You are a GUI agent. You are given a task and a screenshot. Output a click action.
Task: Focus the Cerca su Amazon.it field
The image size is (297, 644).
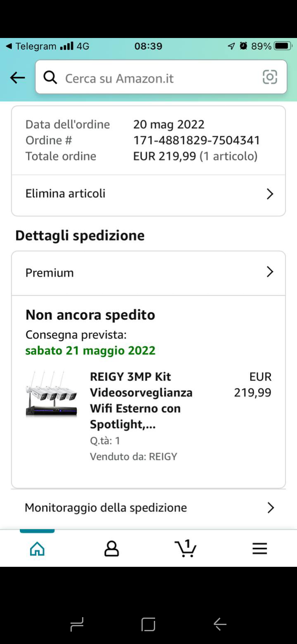pyautogui.click(x=157, y=78)
